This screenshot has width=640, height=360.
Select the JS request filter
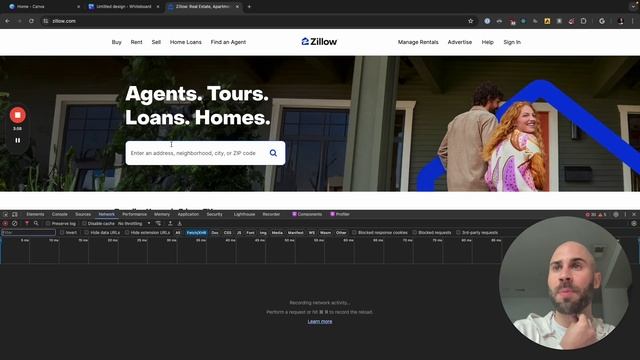pyautogui.click(x=239, y=233)
